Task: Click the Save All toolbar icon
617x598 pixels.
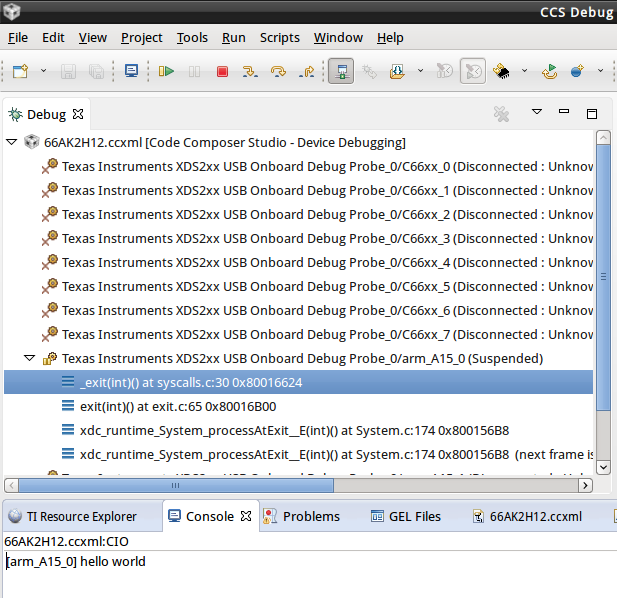Action: tap(96, 71)
